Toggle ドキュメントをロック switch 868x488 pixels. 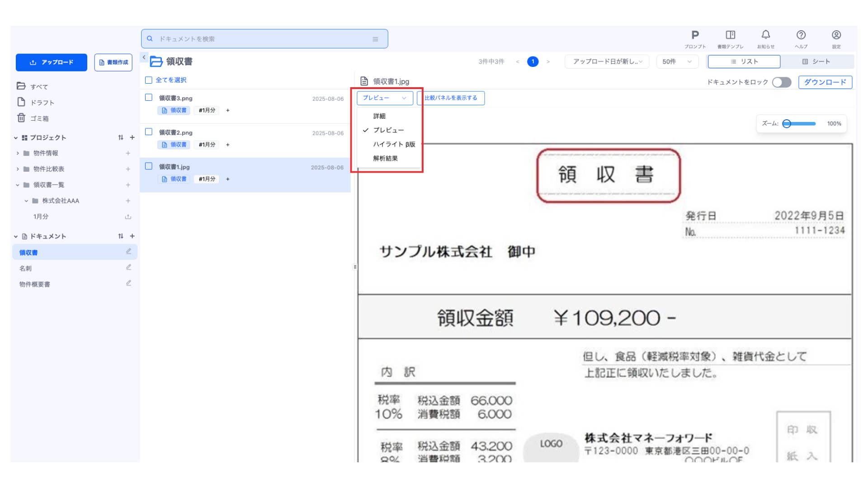(x=781, y=82)
